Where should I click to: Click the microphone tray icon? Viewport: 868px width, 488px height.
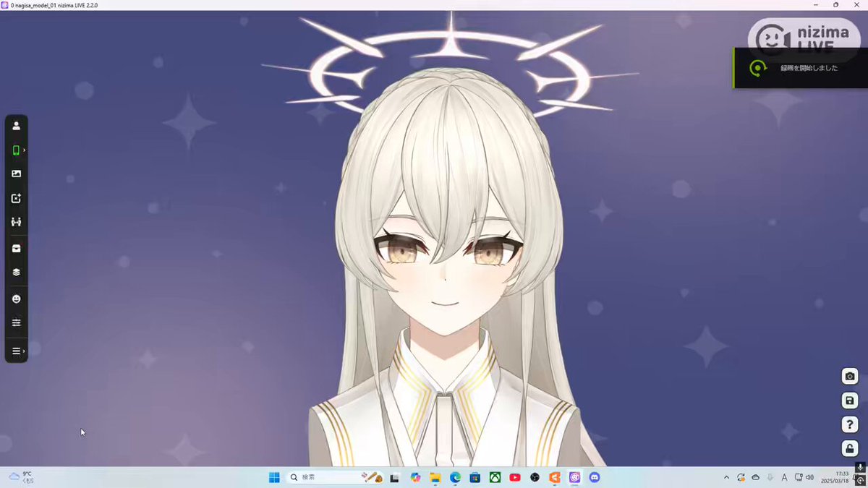point(770,477)
